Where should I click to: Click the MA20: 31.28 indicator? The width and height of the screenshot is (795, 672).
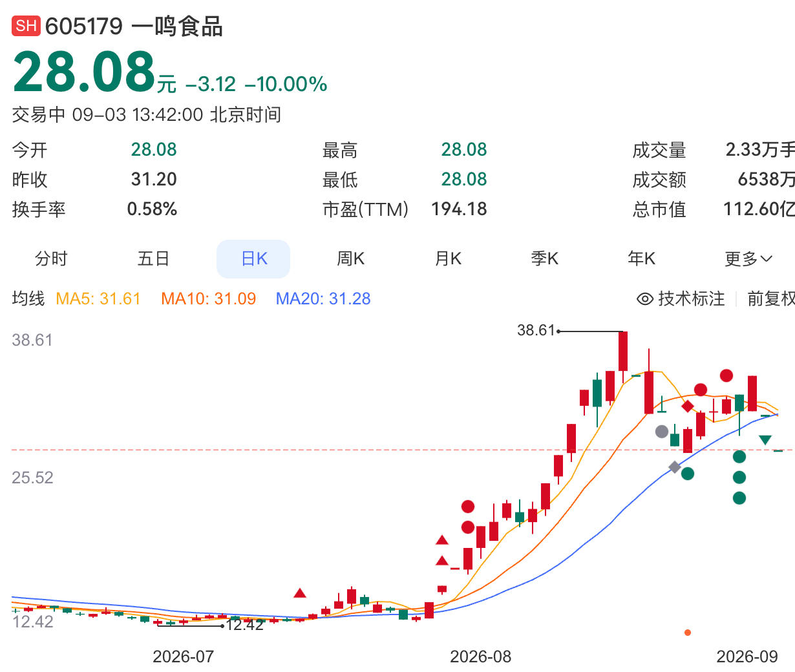323,299
